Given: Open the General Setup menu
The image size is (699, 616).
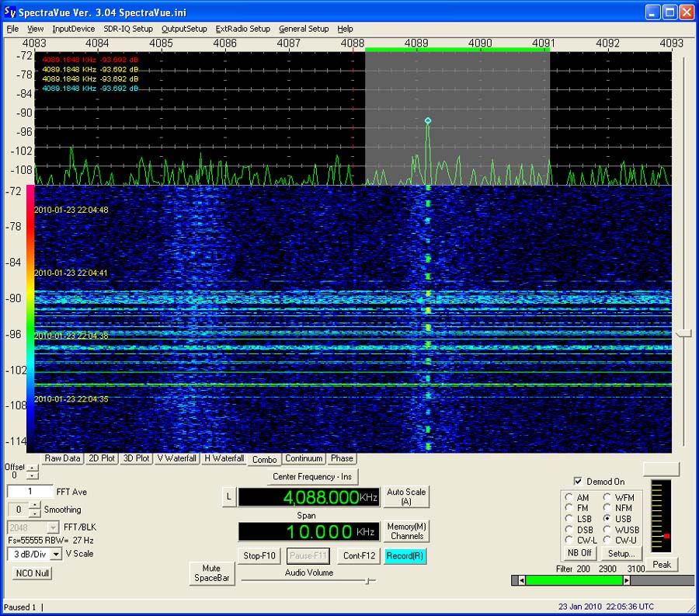Looking at the screenshot, I should tap(304, 29).
